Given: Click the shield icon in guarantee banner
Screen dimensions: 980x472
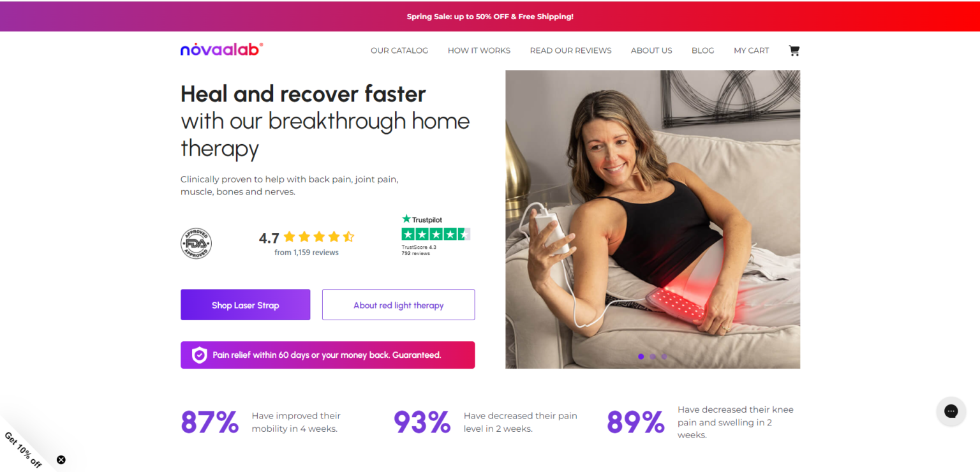Looking at the screenshot, I should click(200, 355).
